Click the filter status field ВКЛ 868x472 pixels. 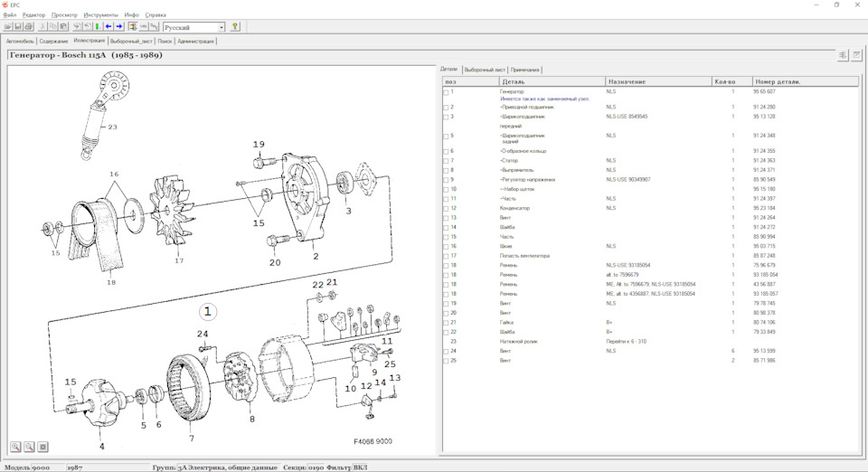point(360,467)
